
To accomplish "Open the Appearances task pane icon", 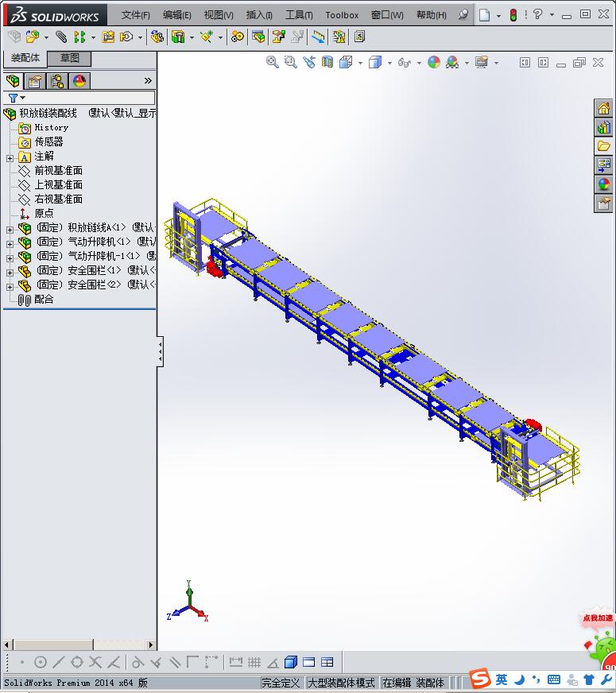I will coord(603,184).
